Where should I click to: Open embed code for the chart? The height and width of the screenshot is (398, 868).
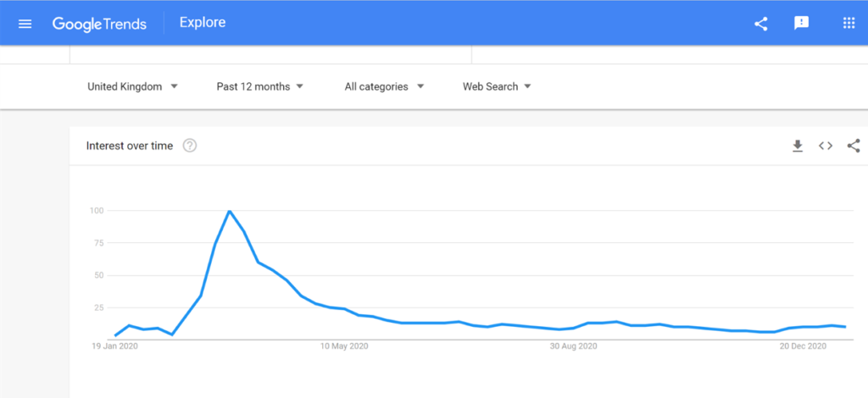826,146
